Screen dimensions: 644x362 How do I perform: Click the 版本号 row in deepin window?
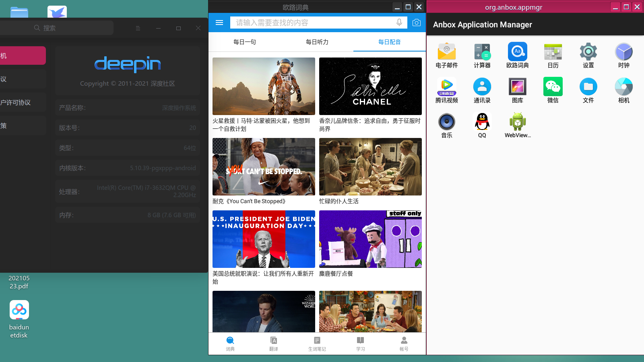pos(128,128)
